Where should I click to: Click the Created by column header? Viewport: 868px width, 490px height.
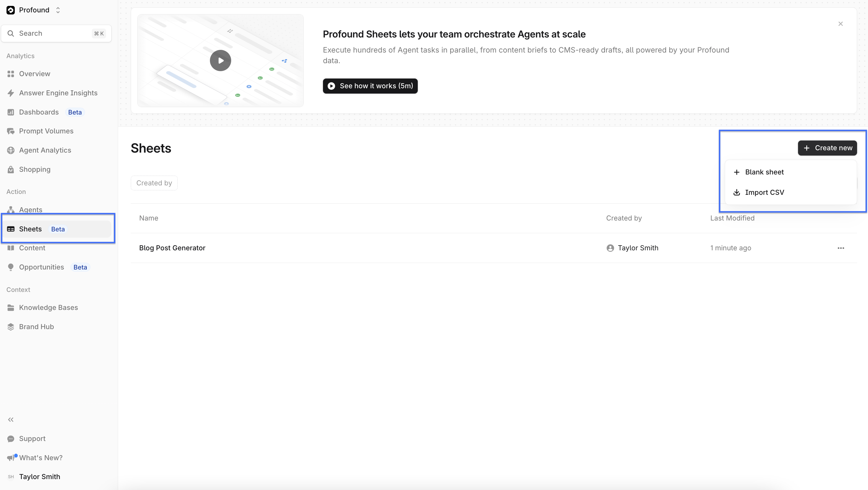624,218
